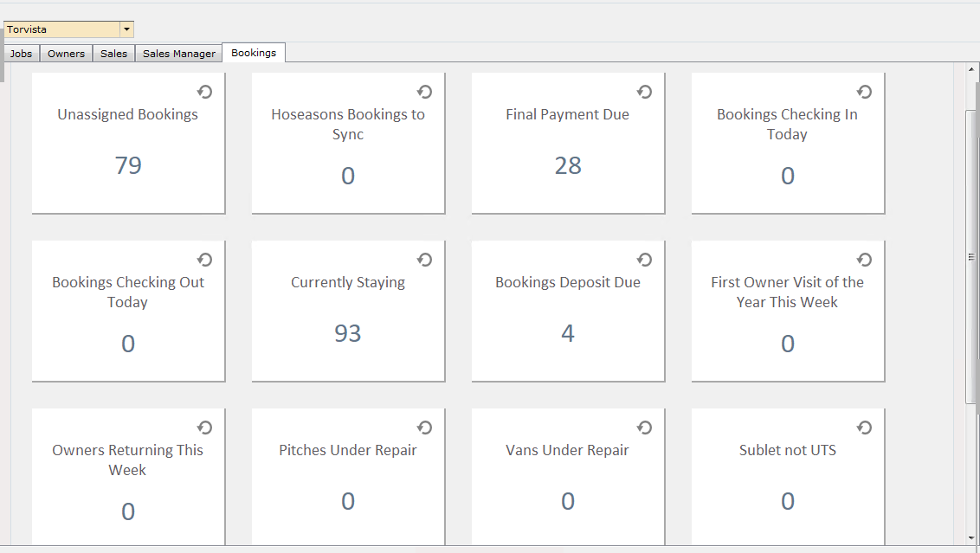This screenshot has width=980, height=553.
Task: Open the Currently Staying count 93
Action: (347, 333)
